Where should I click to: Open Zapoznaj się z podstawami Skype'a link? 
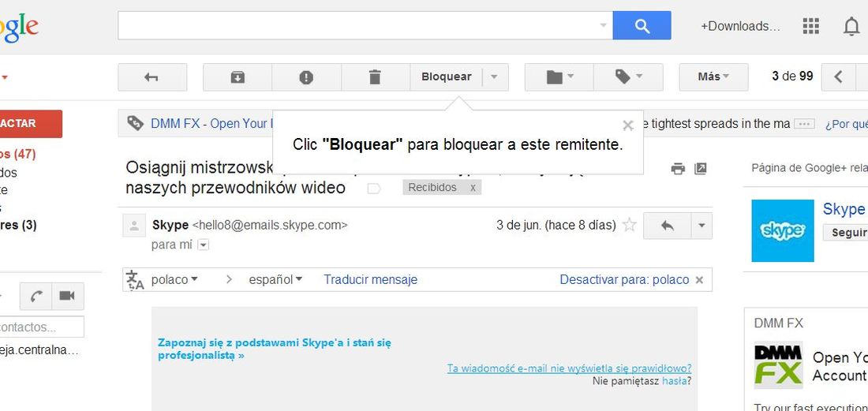[274, 349]
